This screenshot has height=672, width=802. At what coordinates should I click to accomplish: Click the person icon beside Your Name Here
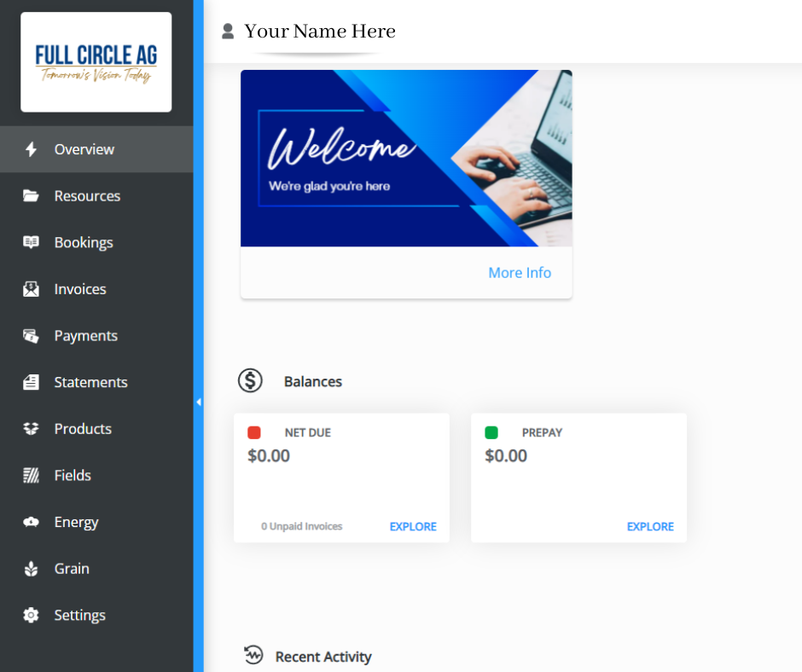point(227,30)
